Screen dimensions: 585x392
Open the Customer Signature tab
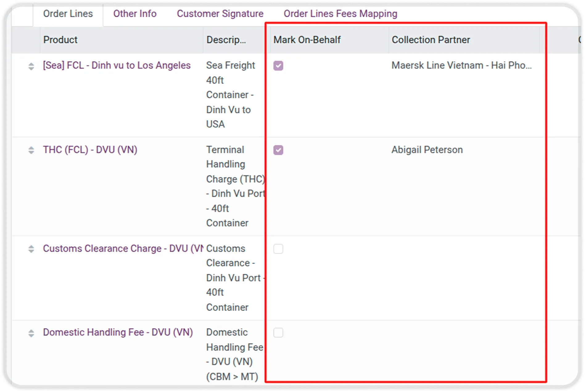pyautogui.click(x=220, y=14)
